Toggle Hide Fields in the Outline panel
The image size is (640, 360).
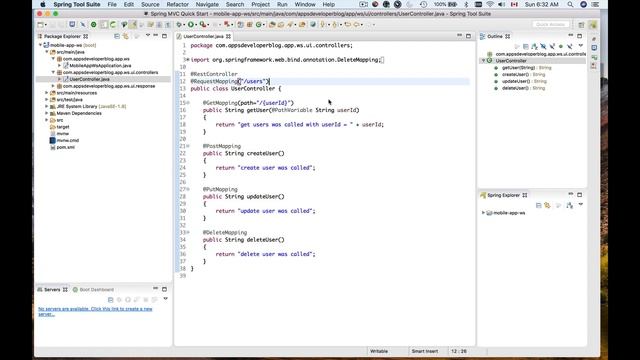543,47
